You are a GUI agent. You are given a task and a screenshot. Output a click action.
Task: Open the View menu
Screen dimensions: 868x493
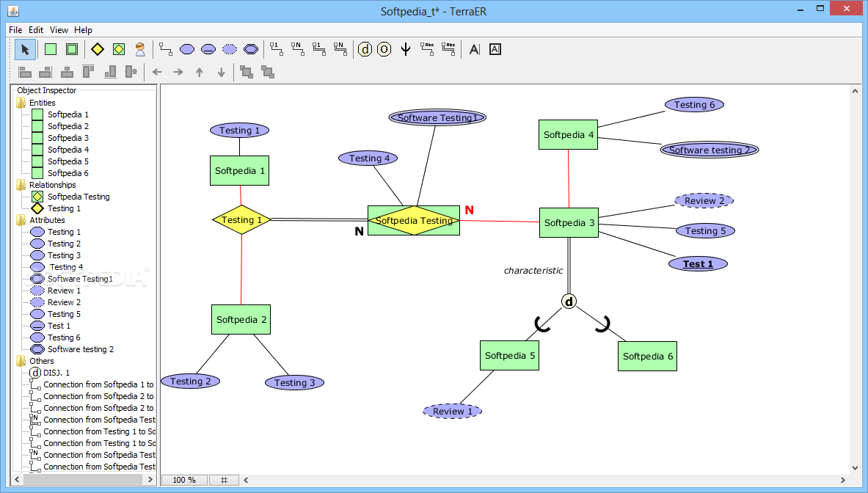click(59, 30)
